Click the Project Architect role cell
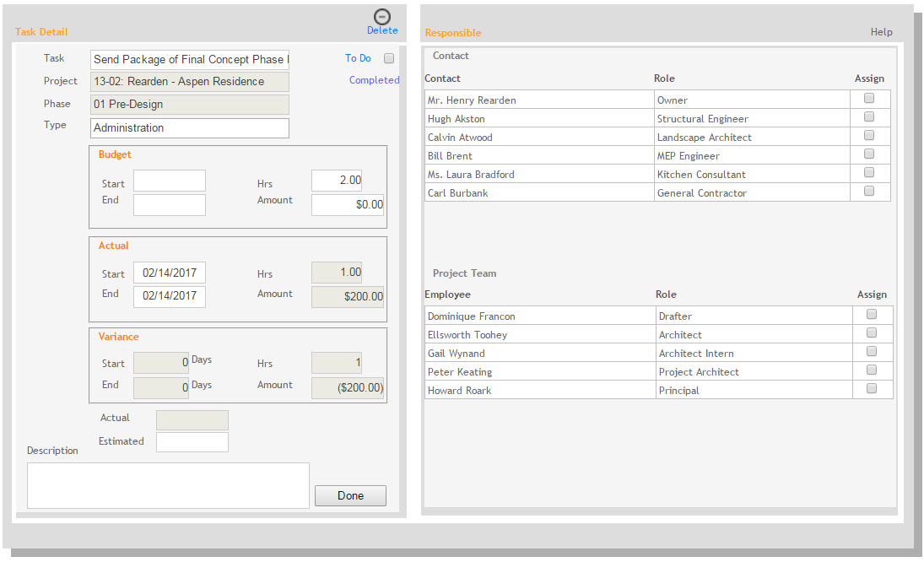Screen dimensions: 924x562 coord(754,371)
